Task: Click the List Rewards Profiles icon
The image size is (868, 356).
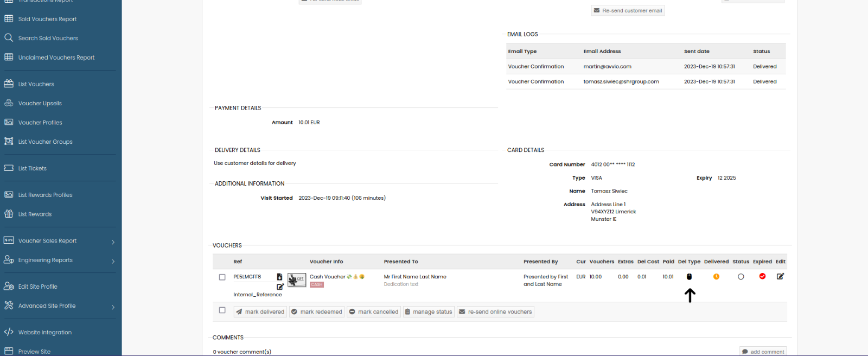Action: (x=9, y=194)
